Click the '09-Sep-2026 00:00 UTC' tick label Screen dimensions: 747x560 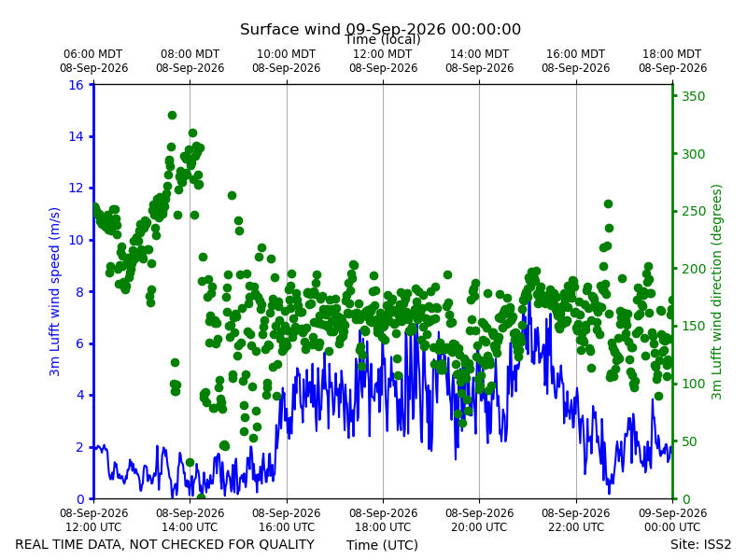(672, 520)
